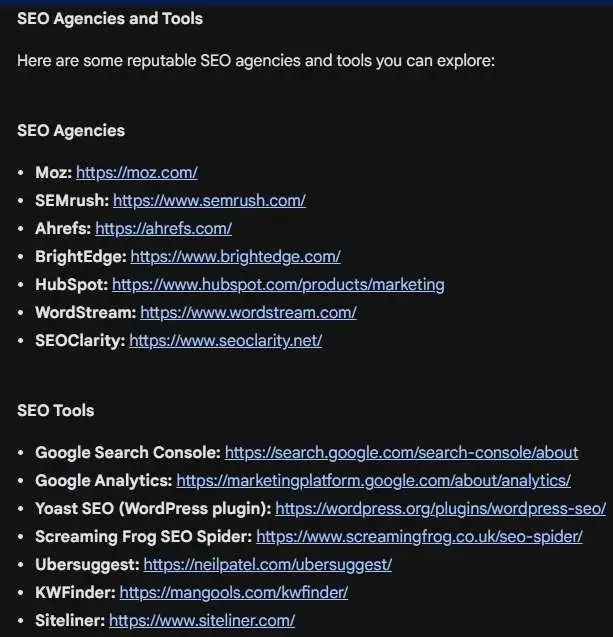Select the SEO Agencies subheading

click(71, 131)
